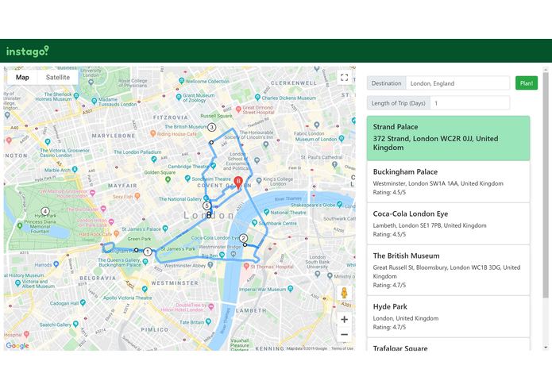
Task: Select the Trafalgar Square list card
Action: click(448, 345)
